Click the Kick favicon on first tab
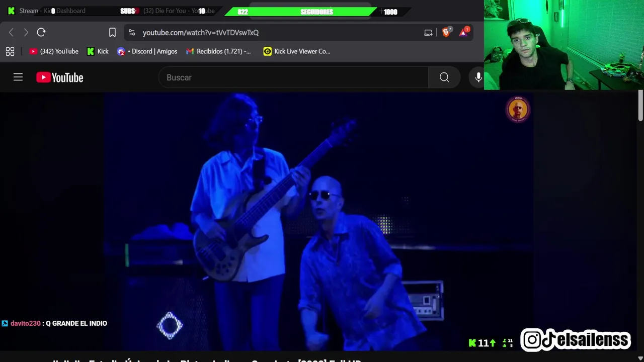This screenshot has width=644, height=362. pos(11,11)
